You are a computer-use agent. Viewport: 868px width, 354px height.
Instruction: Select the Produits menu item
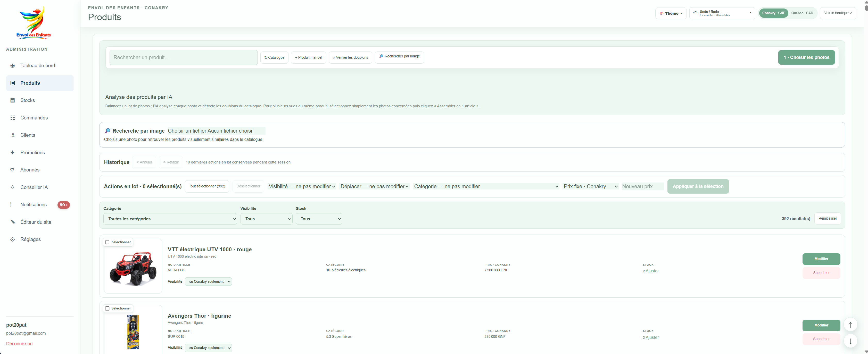pyautogui.click(x=40, y=83)
